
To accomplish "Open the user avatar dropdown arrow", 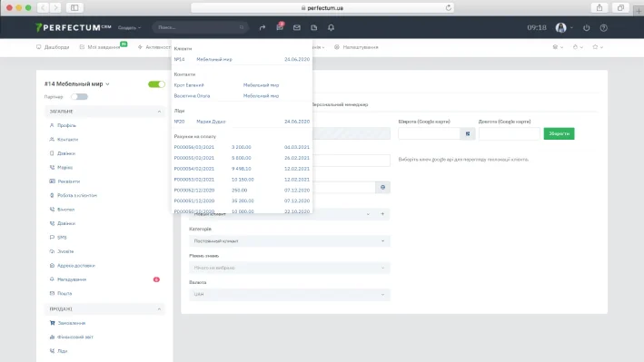I will [x=571, y=28].
